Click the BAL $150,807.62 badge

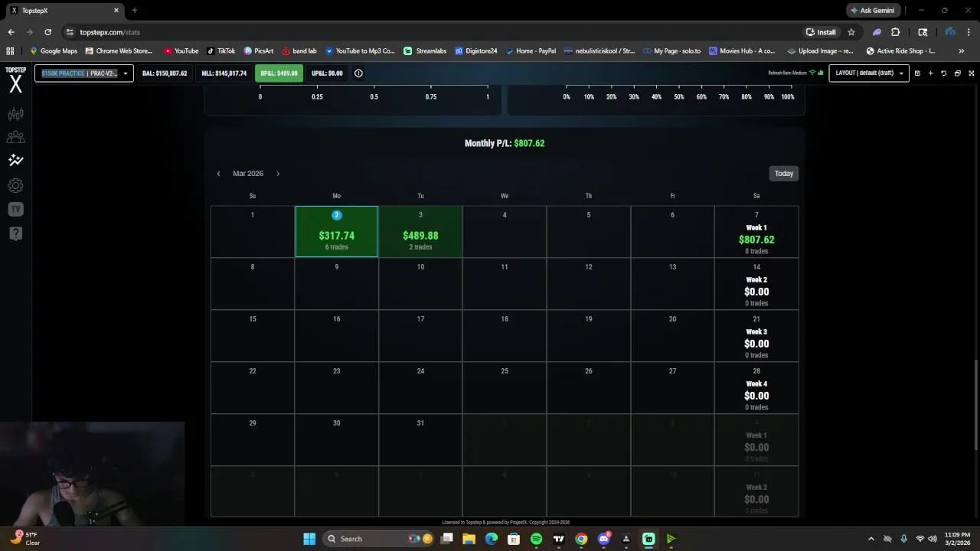(x=165, y=73)
